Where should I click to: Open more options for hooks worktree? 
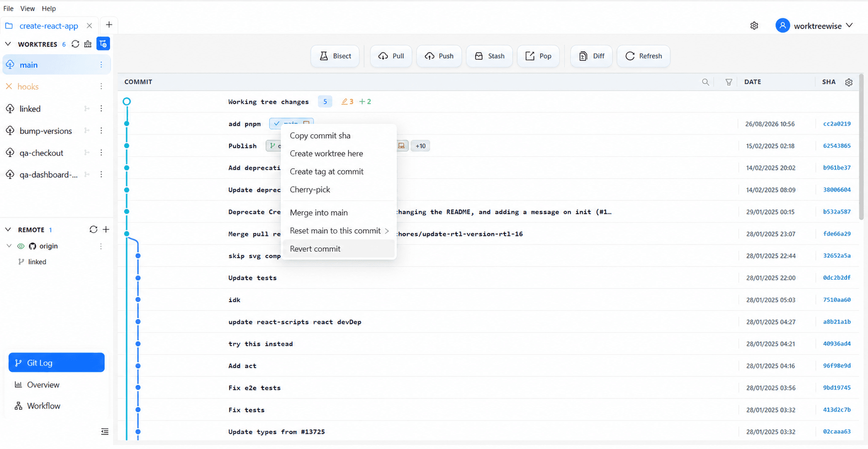pyautogui.click(x=101, y=87)
